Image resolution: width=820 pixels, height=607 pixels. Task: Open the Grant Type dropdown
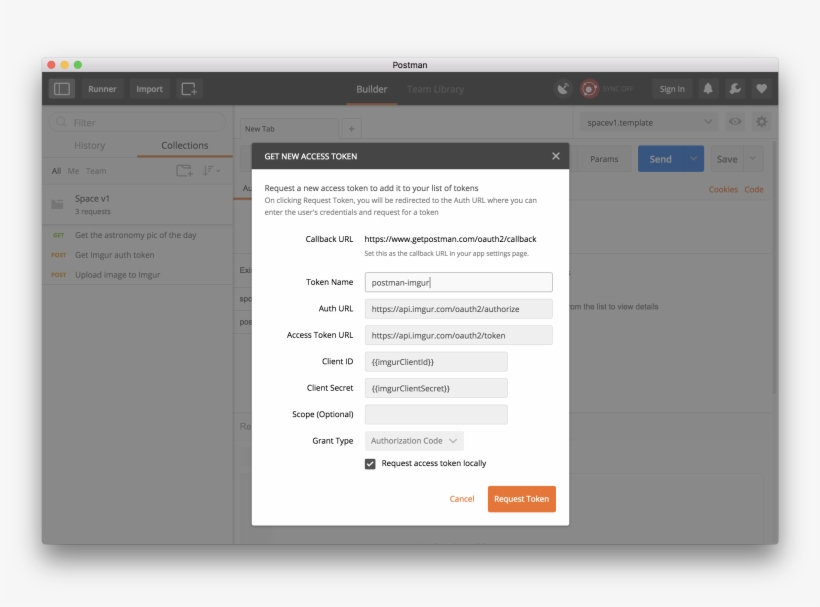click(x=413, y=440)
